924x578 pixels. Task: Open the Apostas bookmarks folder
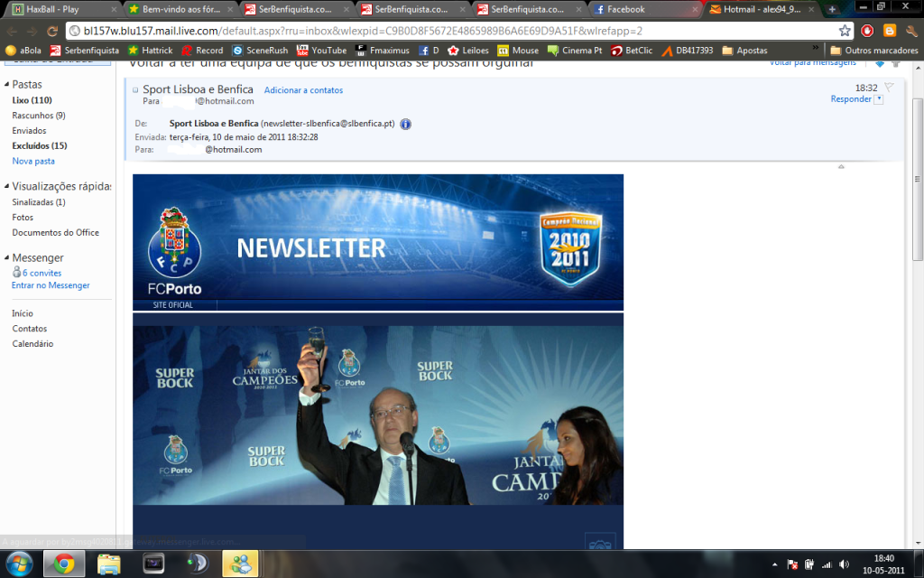(x=744, y=51)
